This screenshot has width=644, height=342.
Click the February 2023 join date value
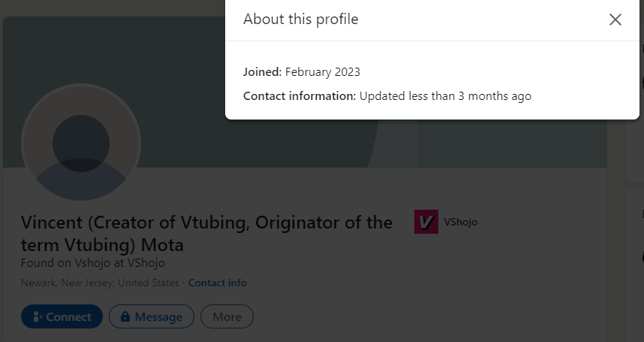pos(323,72)
